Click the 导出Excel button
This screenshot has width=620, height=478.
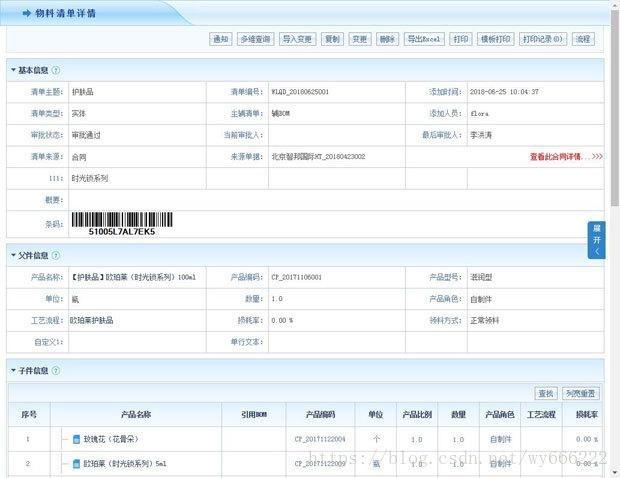click(423, 39)
